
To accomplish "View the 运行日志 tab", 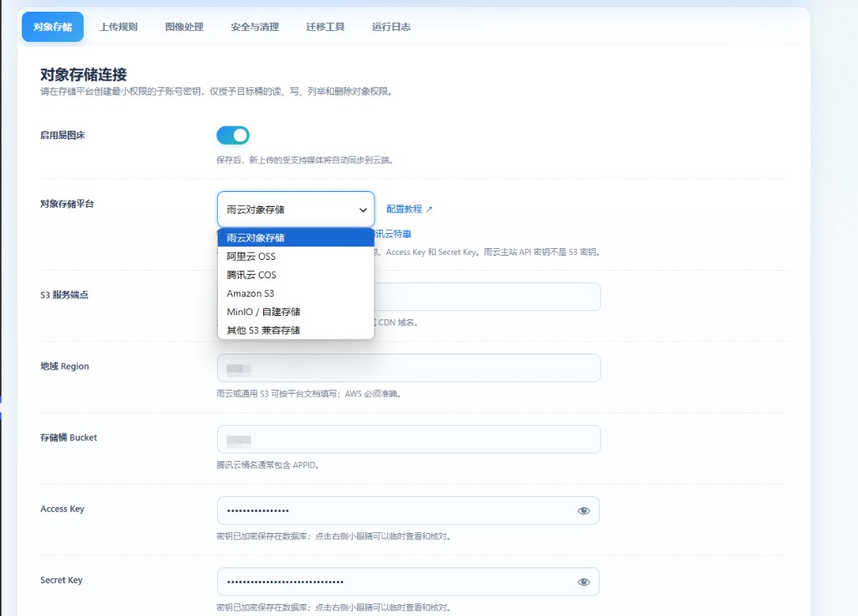I will [x=390, y=27].
